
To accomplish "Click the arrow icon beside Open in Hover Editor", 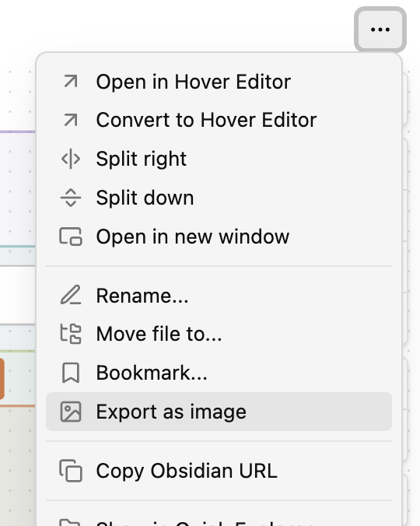I will tap(71, 82).
